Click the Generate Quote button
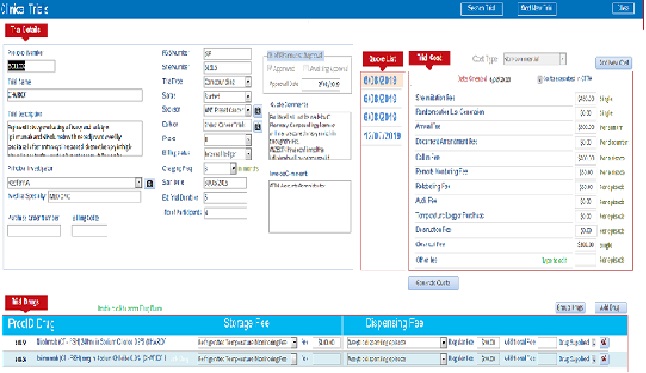 pyautogui.click(x=433, y=283)
